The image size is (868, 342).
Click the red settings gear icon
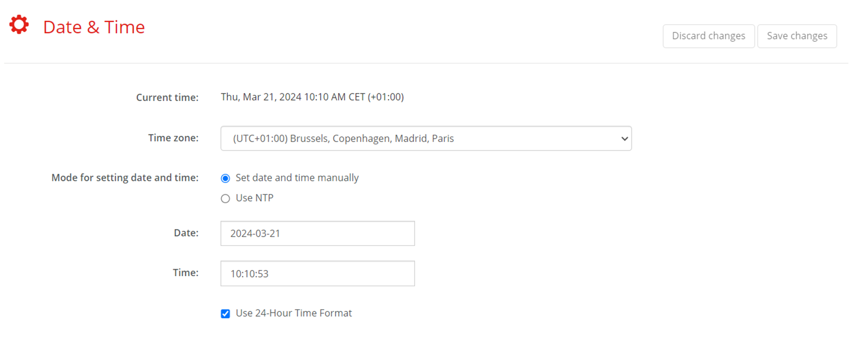coord(19,25)
